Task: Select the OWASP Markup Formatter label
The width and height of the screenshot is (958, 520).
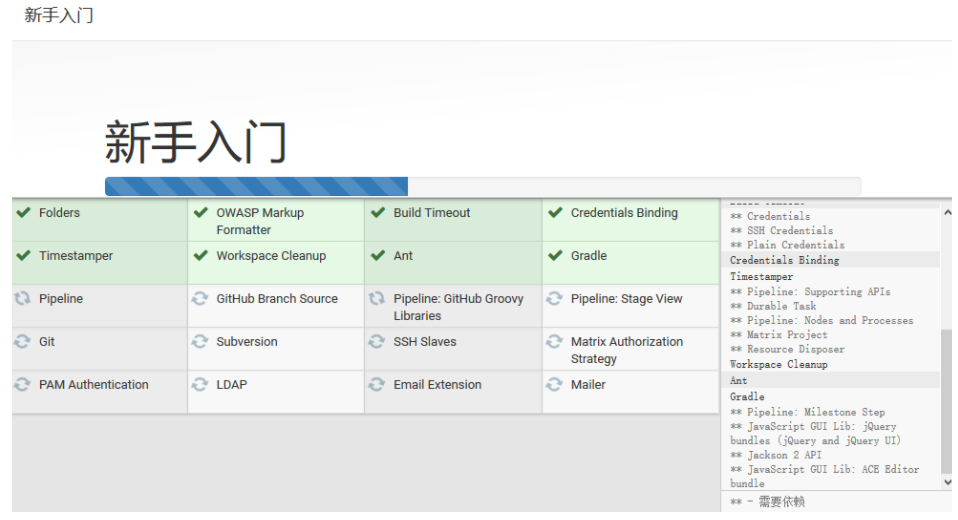Action: click(x=260, y=221)
